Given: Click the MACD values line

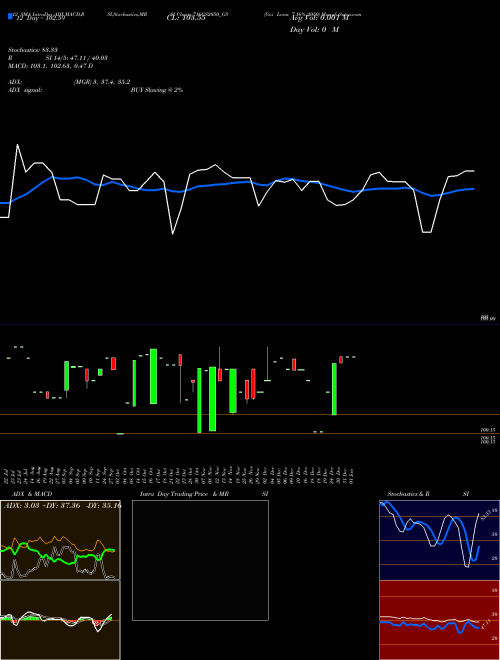Looking at the screenshot, I should [51, 66].
